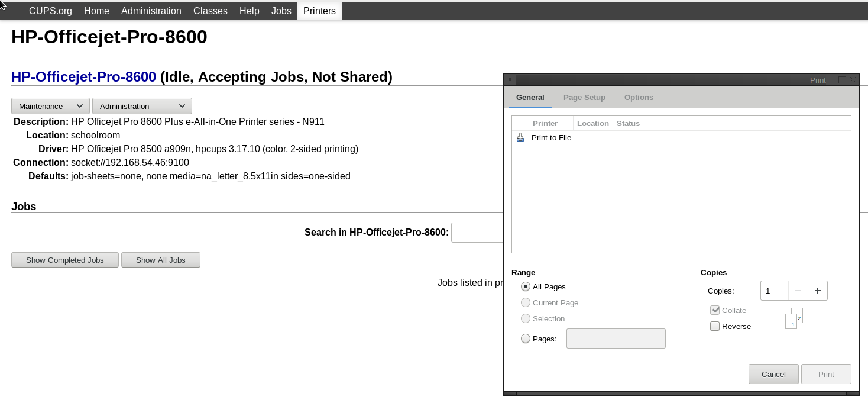Click the window menu icon in the Print title bar
Image resolution: width=868 pixels, height=406 pixels.
(x=510, y=79)
